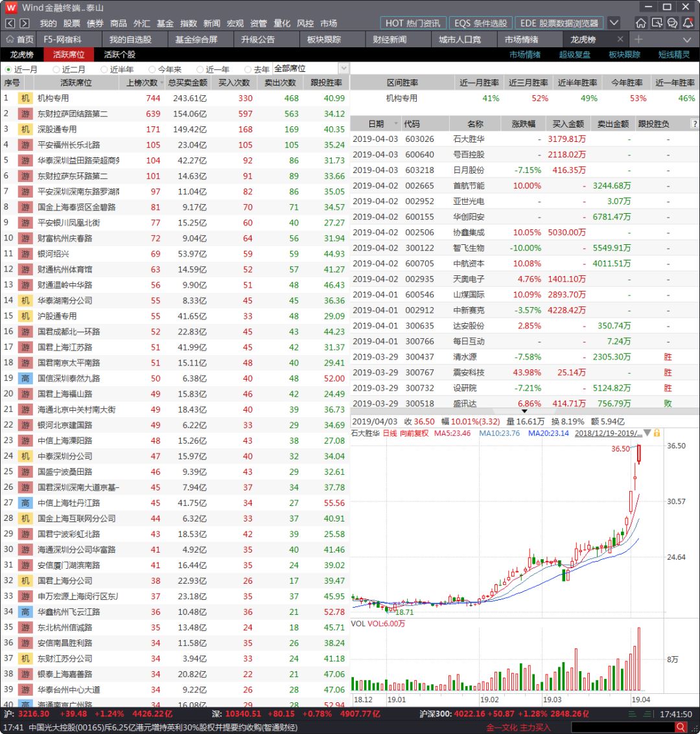Click the screen capture icon in top toolbar
Image resolution: width=700 pixels, height=734 pixels.
[x=657, y=23]
